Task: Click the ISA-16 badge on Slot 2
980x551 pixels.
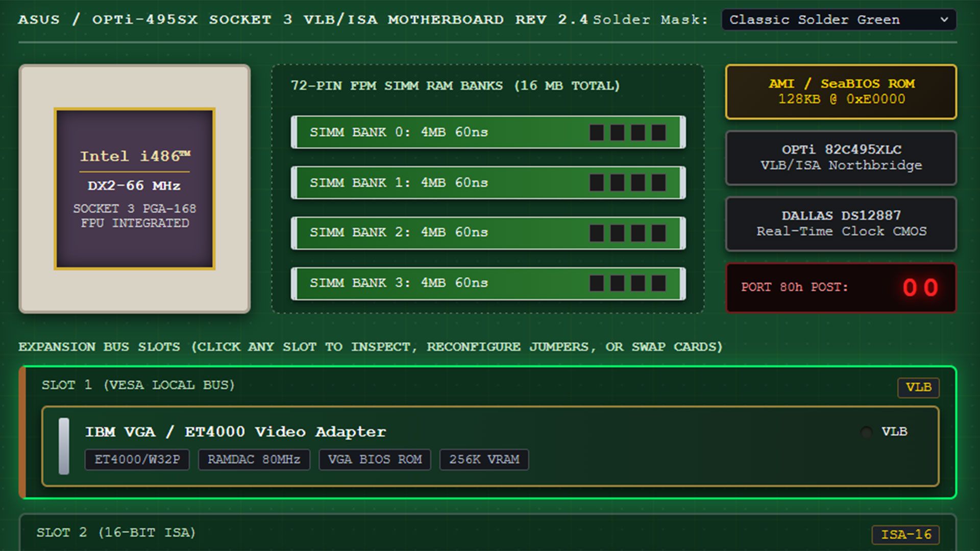Action: pos(906,534)
